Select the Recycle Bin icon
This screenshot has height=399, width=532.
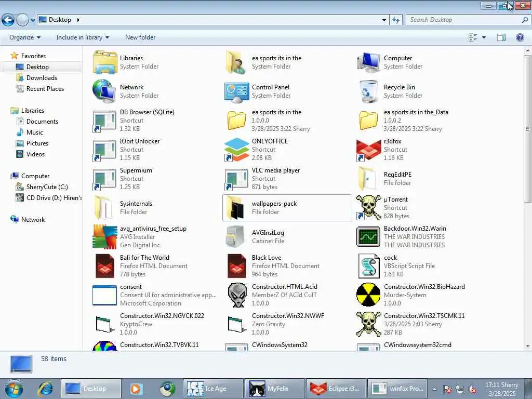[x=368, y=91]
